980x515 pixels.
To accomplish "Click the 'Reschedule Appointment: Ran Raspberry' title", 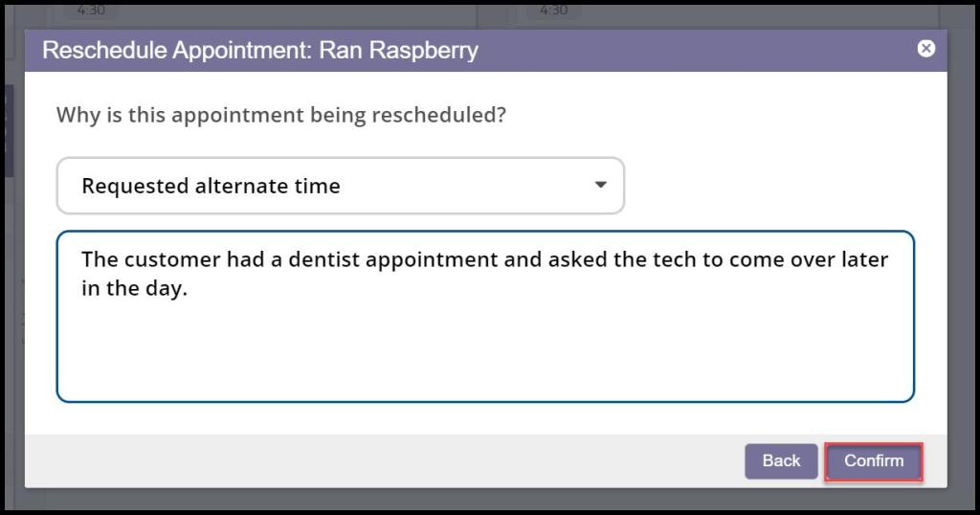I will point(260,51).
